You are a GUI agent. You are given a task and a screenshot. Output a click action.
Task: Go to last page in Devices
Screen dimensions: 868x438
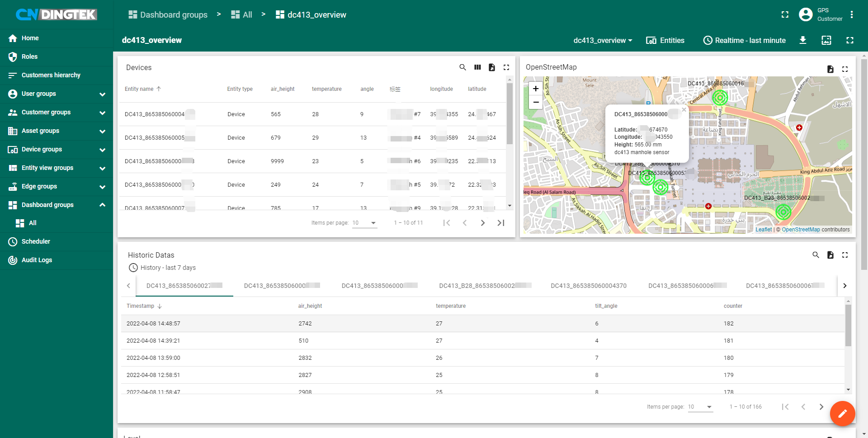coord(501,223)
